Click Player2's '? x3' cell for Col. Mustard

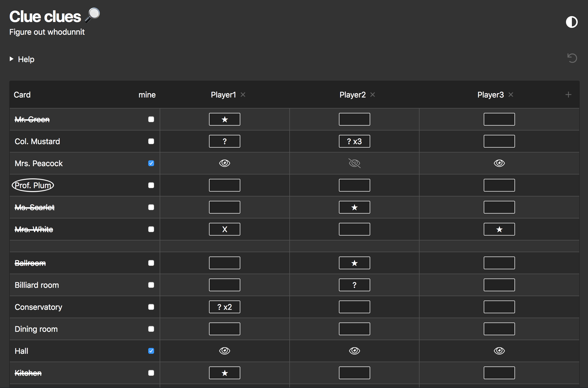(x=354, y=141)
